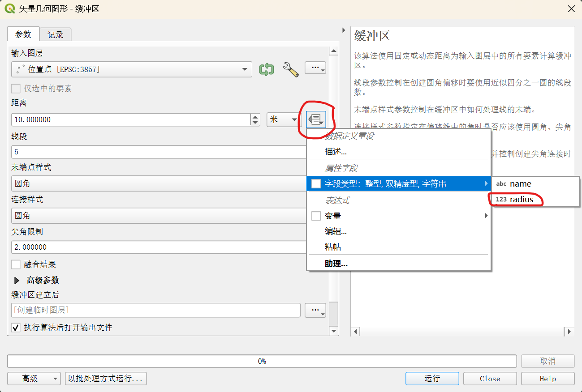Open the distance unit 米 dropdown

(284, 119)
